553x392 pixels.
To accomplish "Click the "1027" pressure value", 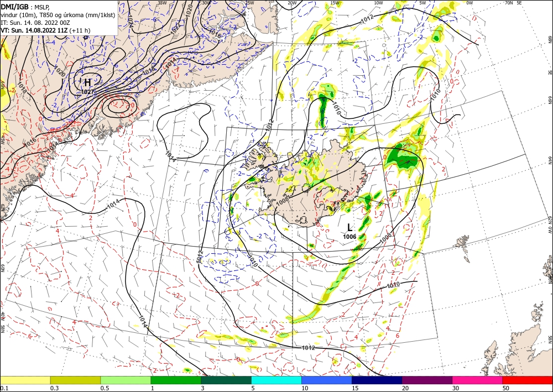I will 87,92.
